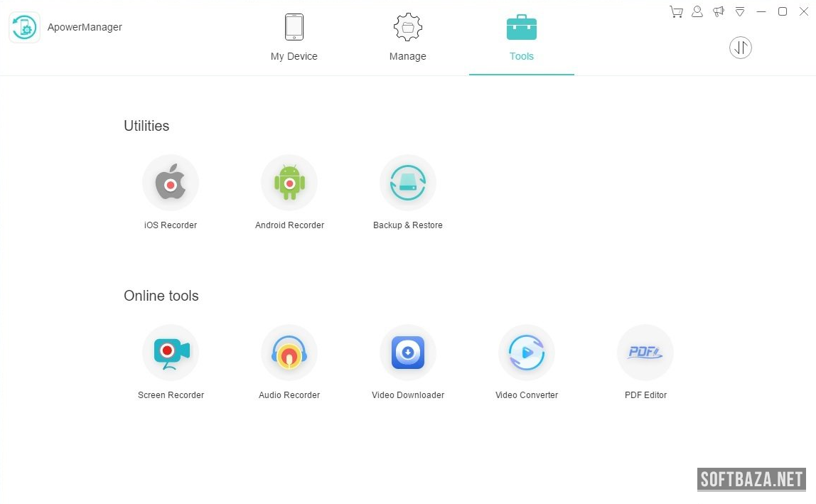
Task: Open the Video Converter tool
Action: tap(527, 353)
